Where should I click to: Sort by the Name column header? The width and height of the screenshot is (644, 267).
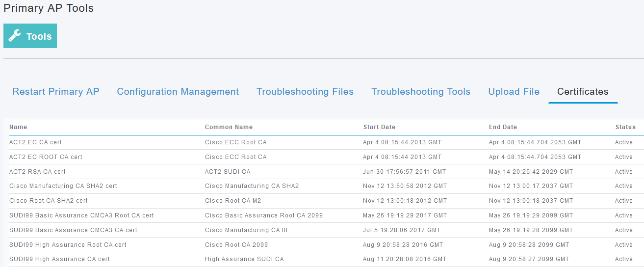pos(18,127)
